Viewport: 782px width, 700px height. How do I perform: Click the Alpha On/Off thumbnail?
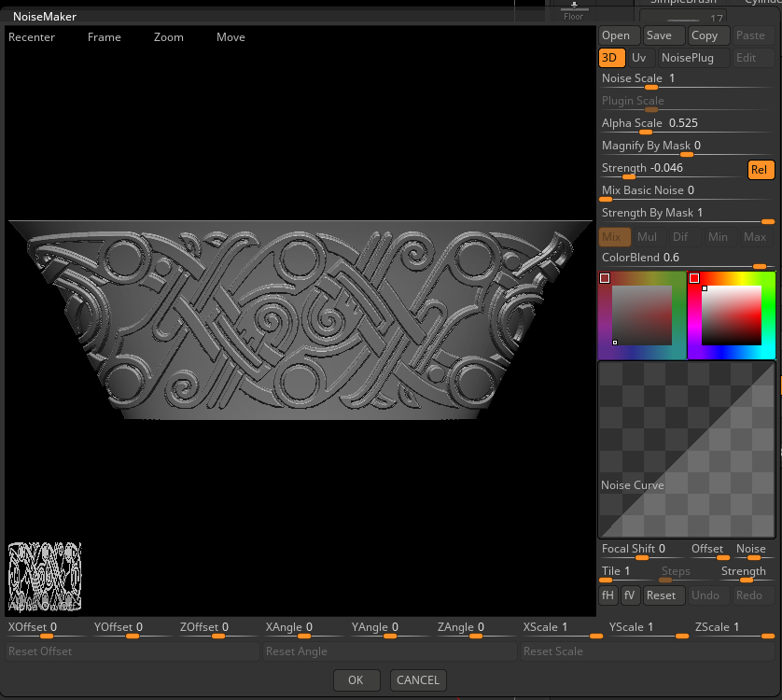click(45, 577)
